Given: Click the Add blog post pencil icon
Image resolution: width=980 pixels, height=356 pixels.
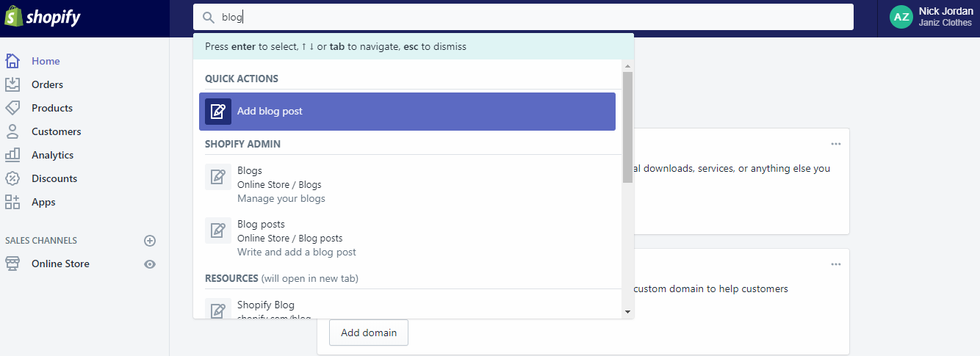Looking at the screenshot, I should click(218, 112).
